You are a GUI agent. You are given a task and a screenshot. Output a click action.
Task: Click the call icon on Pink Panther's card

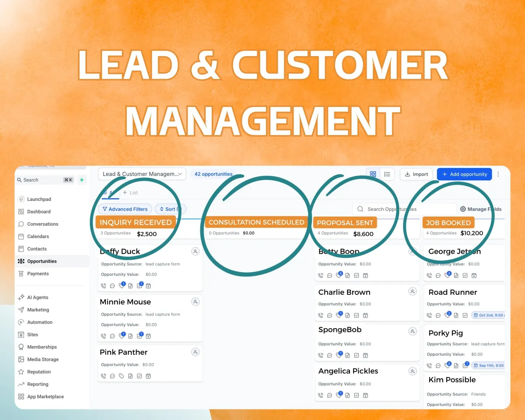104,376
